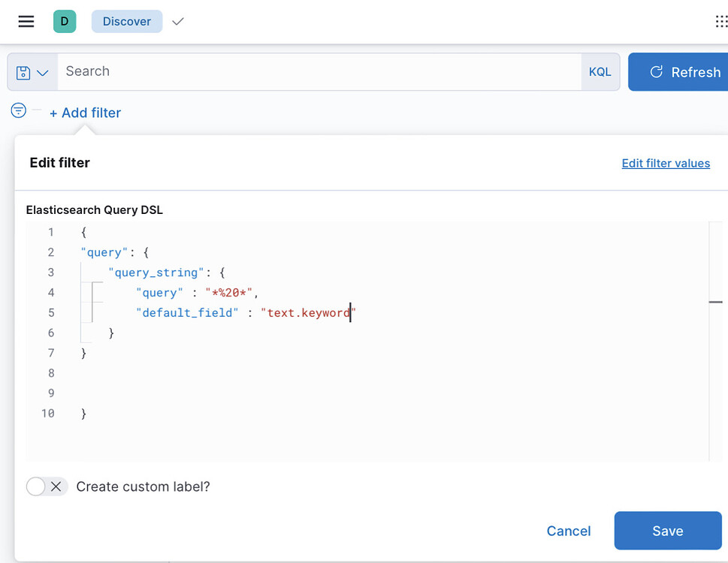Click inside the Search query bar
Viewport: 728px width, 563px height.
point(301,71)
